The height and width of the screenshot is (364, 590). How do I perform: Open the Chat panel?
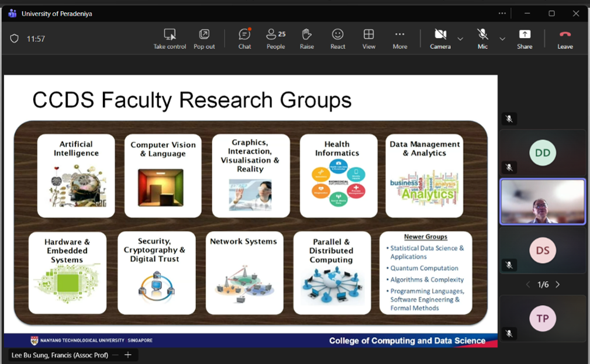click(x=244, y=38)
